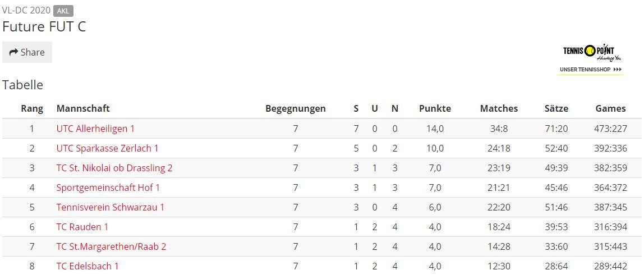Click the Rang column header
Screen dimensions: 644x279
pyautogui.click(x=32, y=108)
